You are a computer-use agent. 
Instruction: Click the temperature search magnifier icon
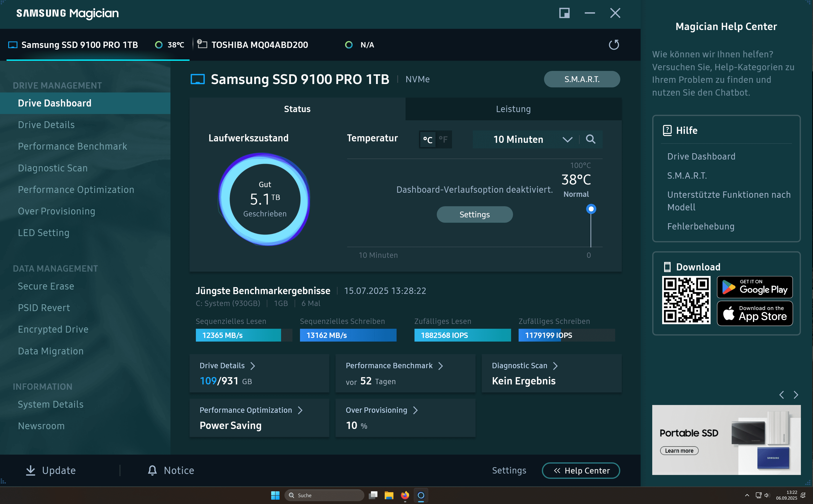pos(590,139)
